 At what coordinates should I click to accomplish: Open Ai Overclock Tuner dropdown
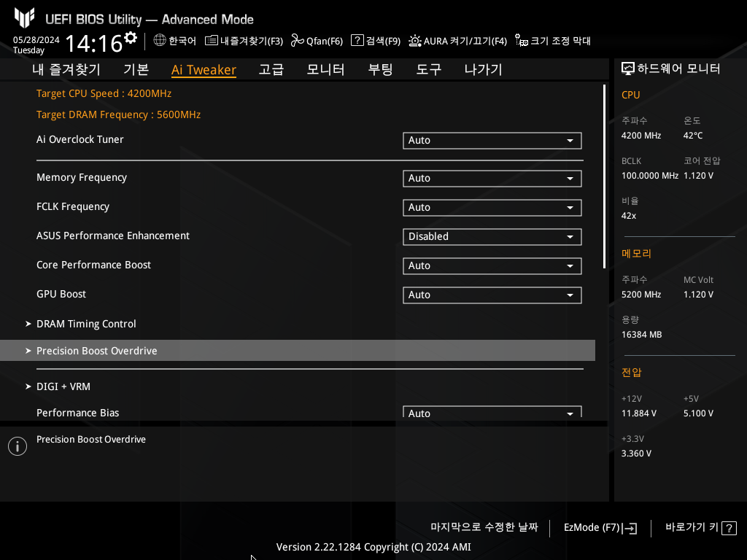(492, 141)
